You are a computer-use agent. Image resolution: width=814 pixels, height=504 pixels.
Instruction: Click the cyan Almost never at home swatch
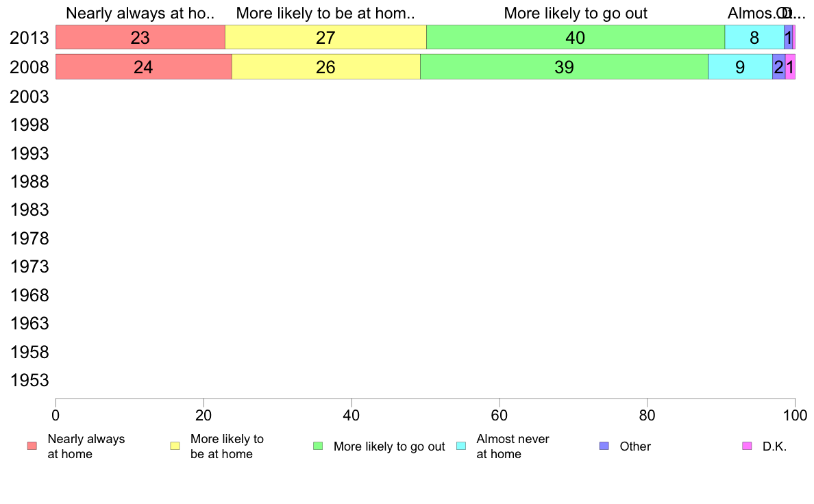tap(461, 446)
